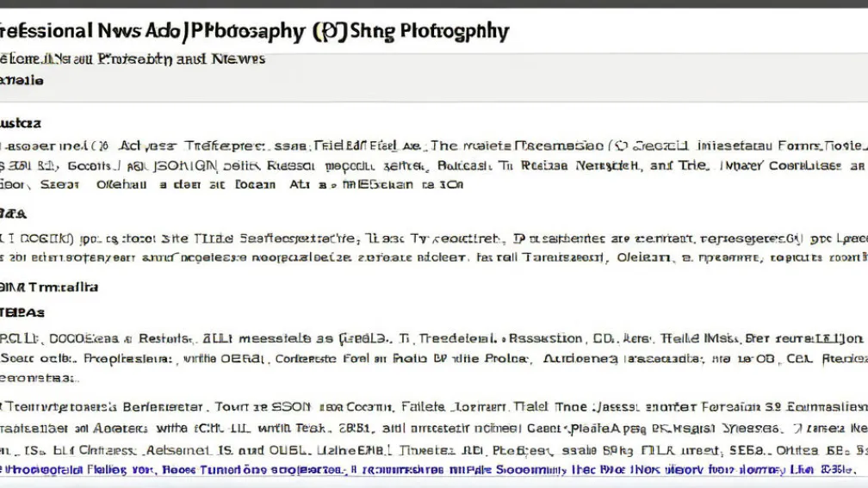
Task: Click the word SSON in the fourth paragraph
Action: pyautogui.click(x=282, y=406)
